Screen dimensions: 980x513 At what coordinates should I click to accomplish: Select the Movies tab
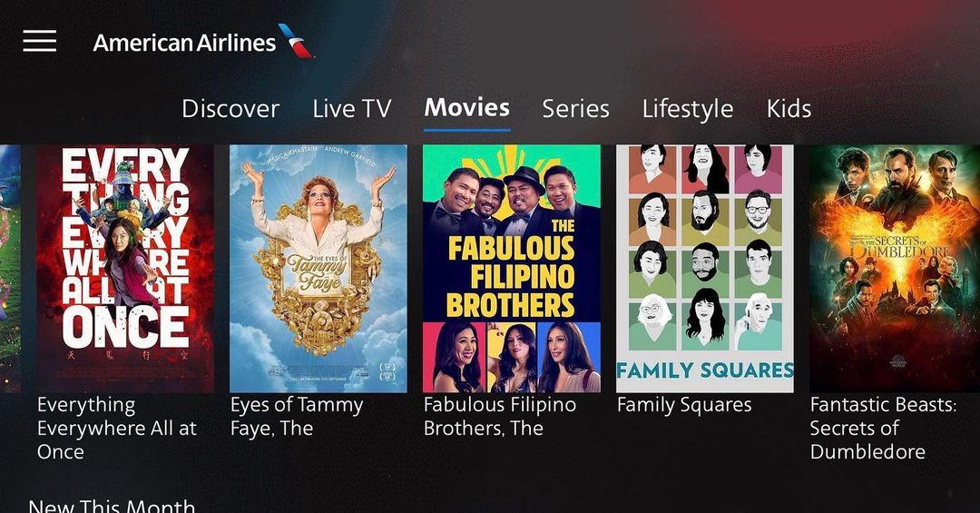coord(467,108)
